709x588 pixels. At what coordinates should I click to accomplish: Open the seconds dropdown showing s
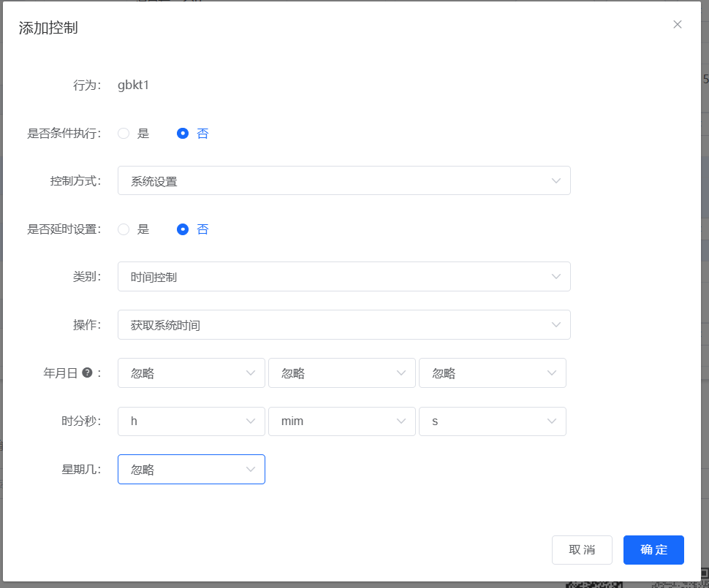tap(492, 421)
